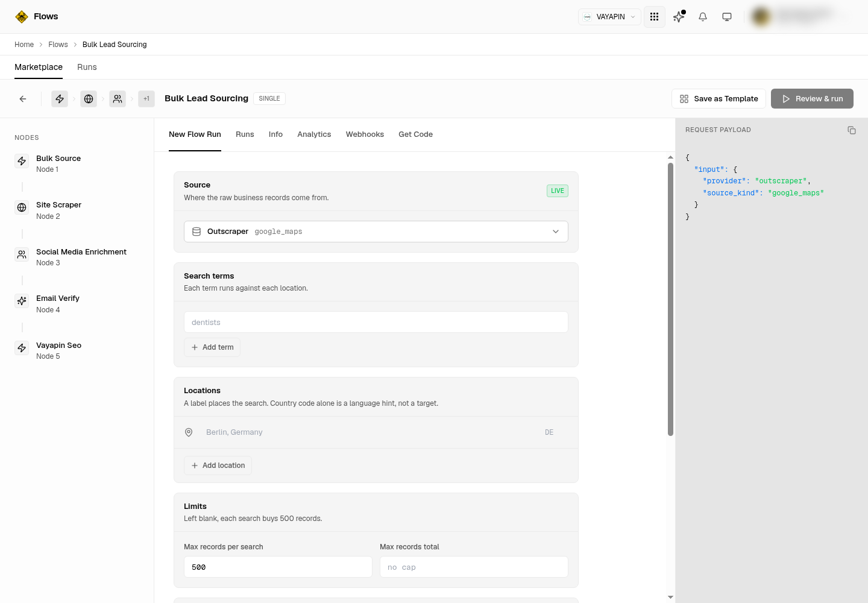
Task: Open the apps grid menu
Action: tap(654, 17)
